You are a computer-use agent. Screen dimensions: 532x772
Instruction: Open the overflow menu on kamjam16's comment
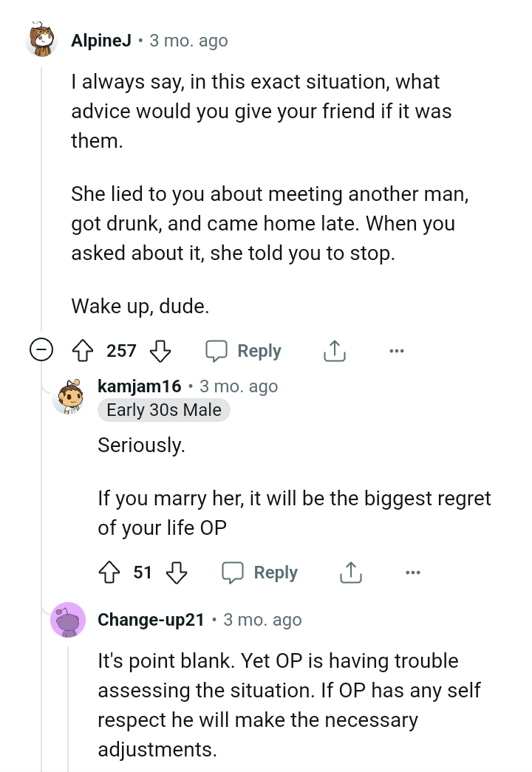pyautogui.click(x=413, y=573)
